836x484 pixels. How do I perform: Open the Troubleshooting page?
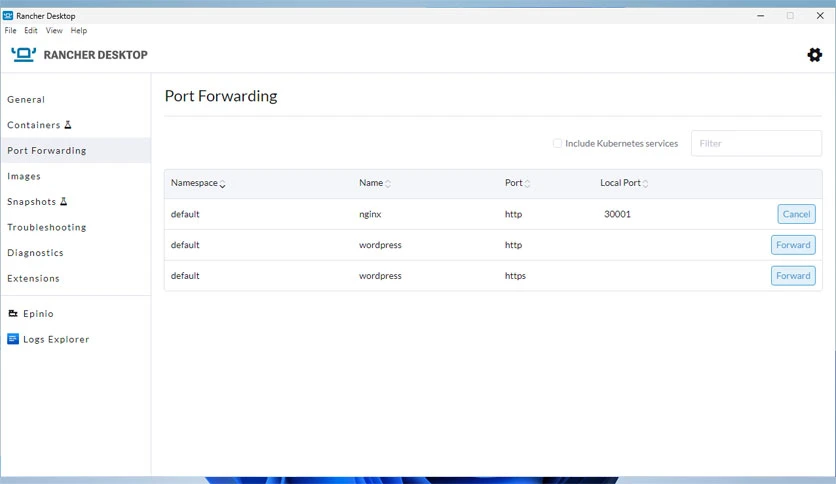(x=76, y=227)
